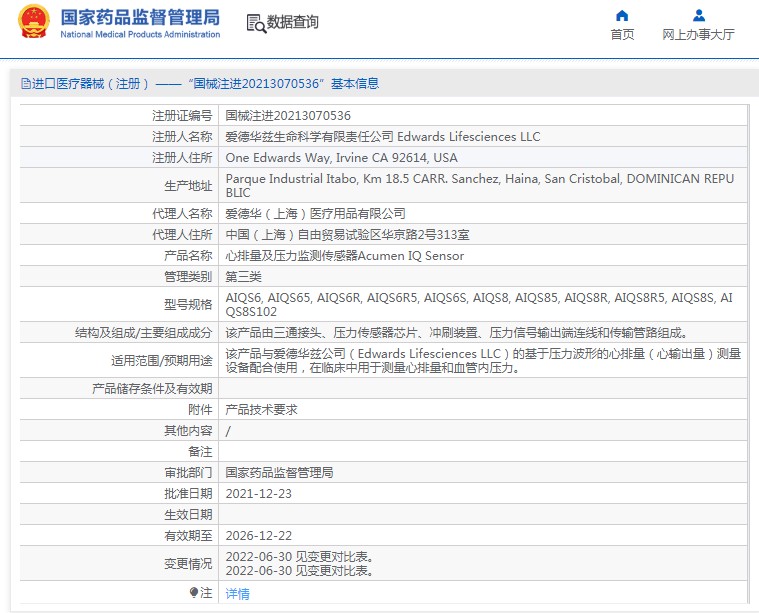Click Edwards Lifesciences LLC registrant value
Screen dimensions: 759x613
pyautogui.click(x=382, y=137)
